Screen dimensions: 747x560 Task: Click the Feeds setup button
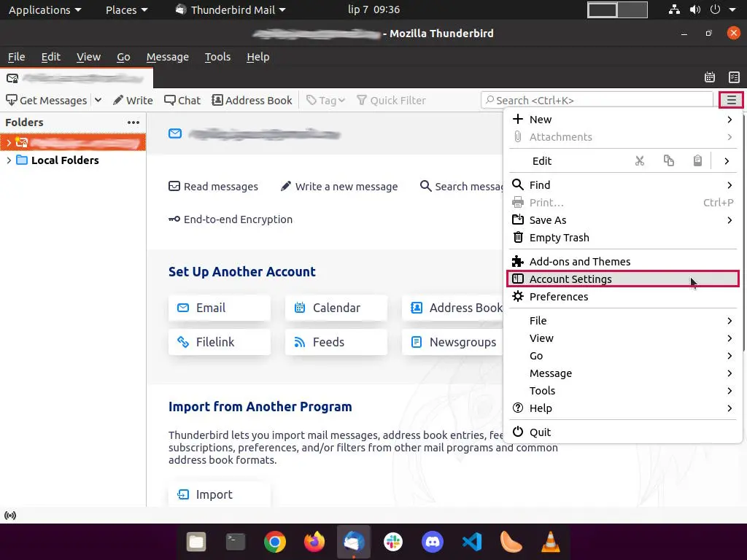point(336,342)
